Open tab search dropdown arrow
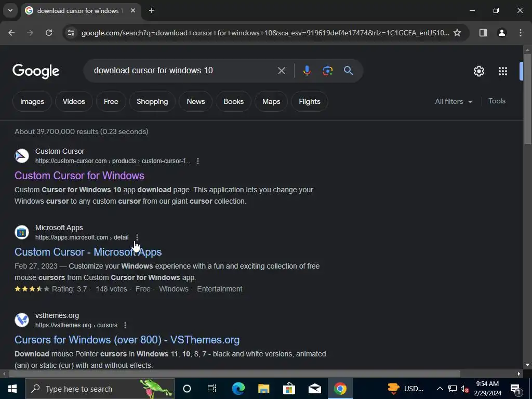532x399 pixels. click(x=10, y=10)
